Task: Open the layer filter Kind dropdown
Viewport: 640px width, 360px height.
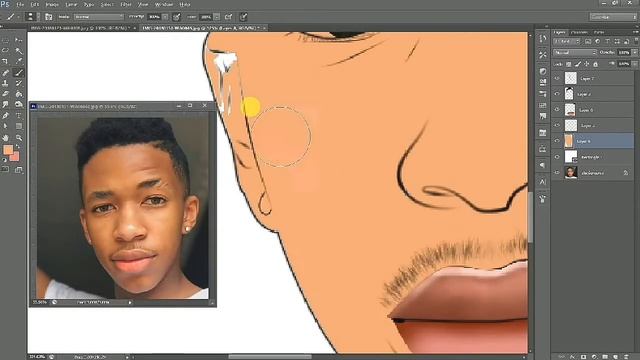Action: pyautogui.click(x=566, y=41)
